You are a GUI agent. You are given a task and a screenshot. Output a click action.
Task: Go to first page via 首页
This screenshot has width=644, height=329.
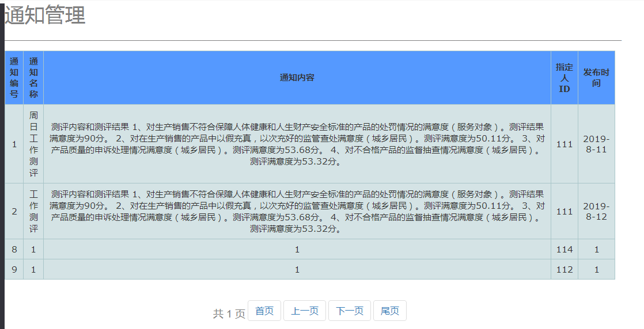click(x=264, y=311)
